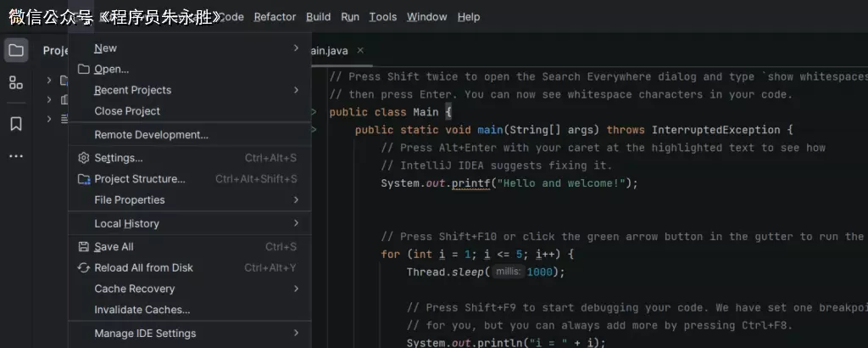This screenshot has width=868, height=348.
Task: Choose Open... in the File menu
Action: click(111, 70)
